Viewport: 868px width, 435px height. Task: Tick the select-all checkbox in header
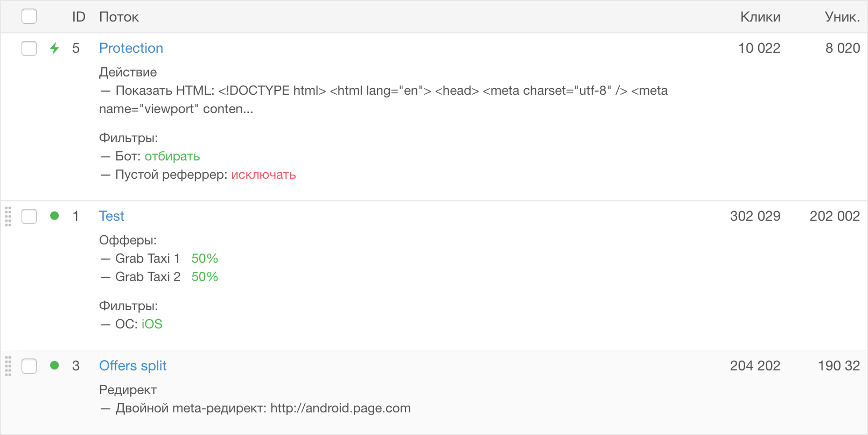29,17
